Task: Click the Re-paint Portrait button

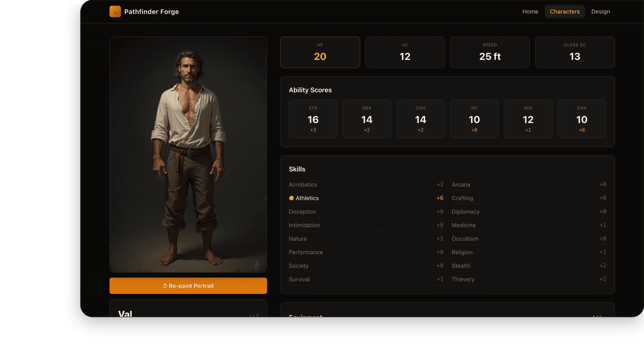Action: point(188,286)
